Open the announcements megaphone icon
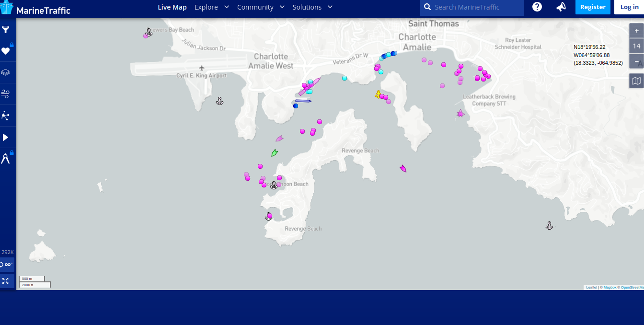Screen dimensions: 644x325 (561, 7)
